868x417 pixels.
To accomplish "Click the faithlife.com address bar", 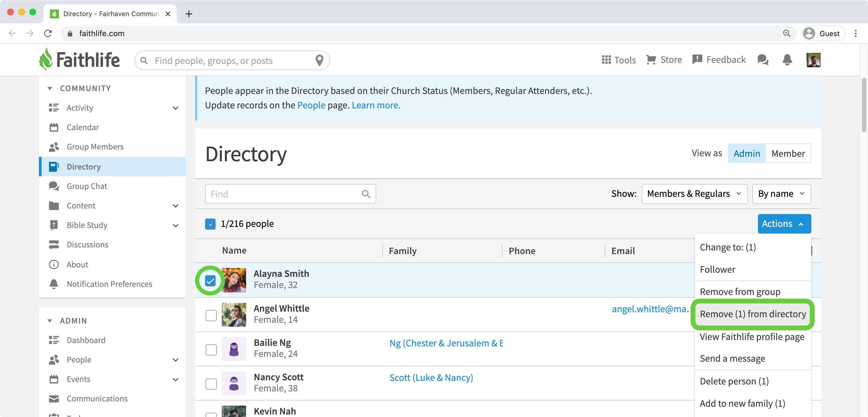I will click(x=428, y=33).
